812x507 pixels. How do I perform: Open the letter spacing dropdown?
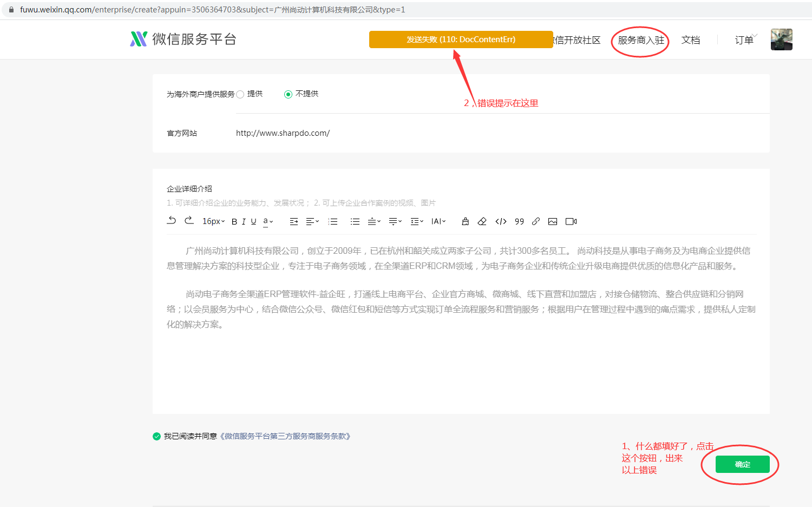pyautogui.click(x=438, y=221)
